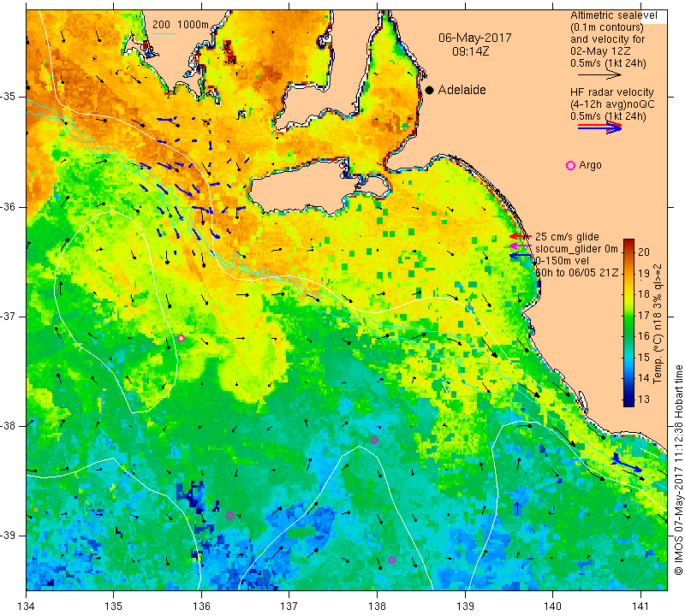Viewport: 685px width, 616px height.
Task: Click the 20 value on temperature scale
Action: 644,252
